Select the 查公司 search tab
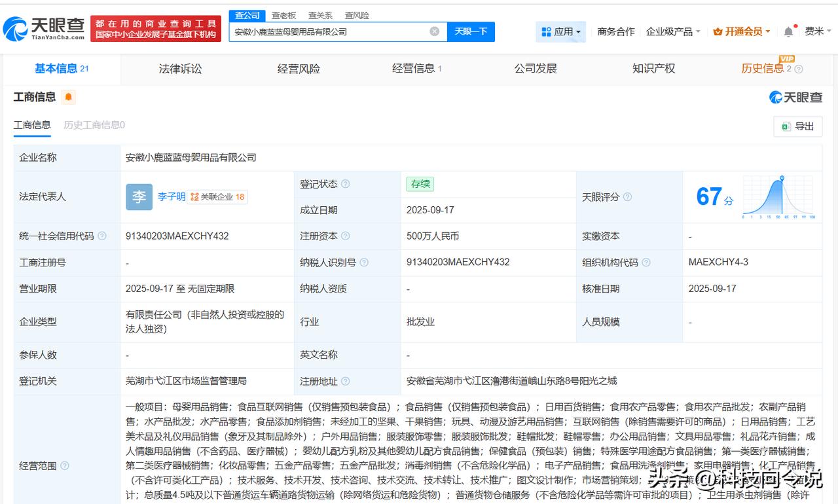838x504 pixels. (x=247, y=15)
